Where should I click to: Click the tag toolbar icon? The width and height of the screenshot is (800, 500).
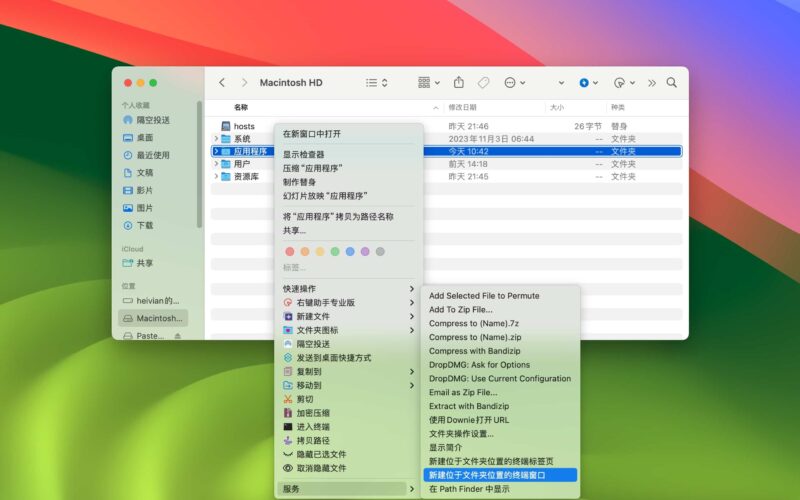(483, 83)
